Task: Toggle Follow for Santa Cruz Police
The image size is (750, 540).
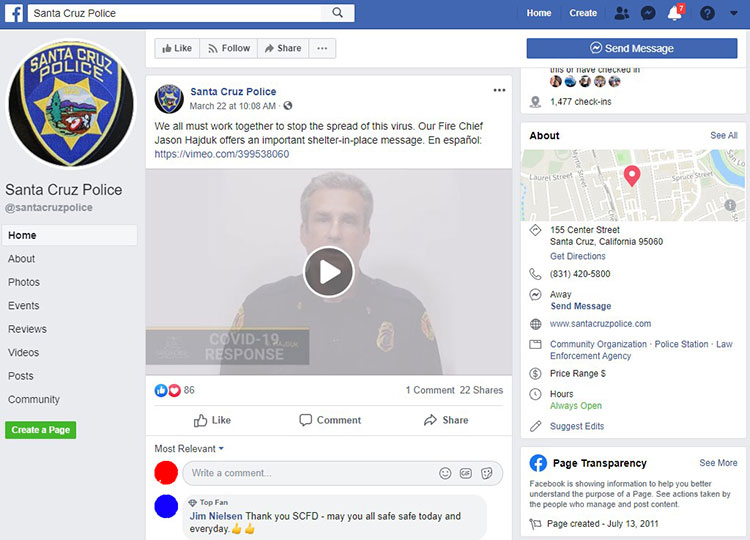Action: point(228,48)
